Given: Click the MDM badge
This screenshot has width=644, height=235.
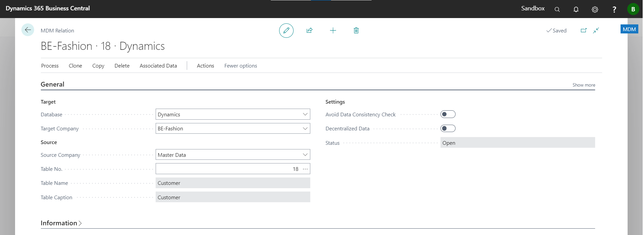Looking at the screenshot, I should [629, 29].
